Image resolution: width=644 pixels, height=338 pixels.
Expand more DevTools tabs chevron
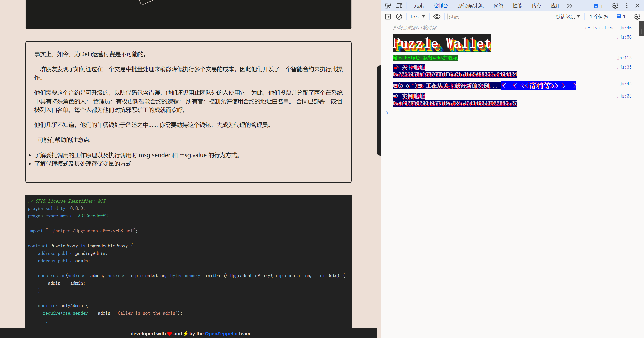[x=570, y=6]
